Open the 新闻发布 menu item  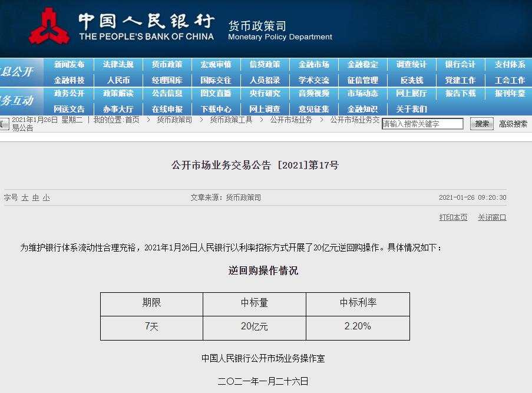69,64
